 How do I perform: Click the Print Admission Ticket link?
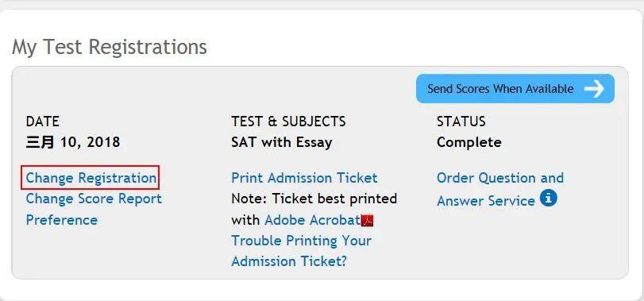(304, 178)
